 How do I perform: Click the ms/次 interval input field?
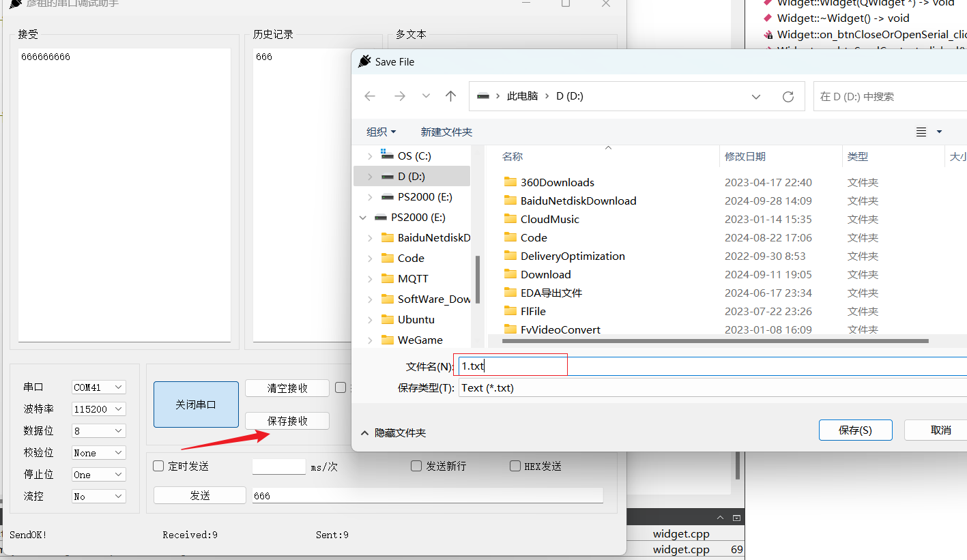pyautogui.click(x=279, y=467)
